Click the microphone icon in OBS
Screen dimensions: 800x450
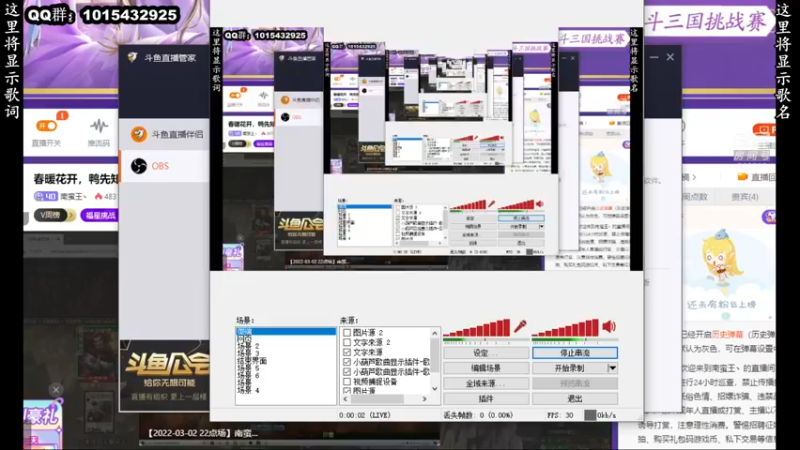point(520,327)
